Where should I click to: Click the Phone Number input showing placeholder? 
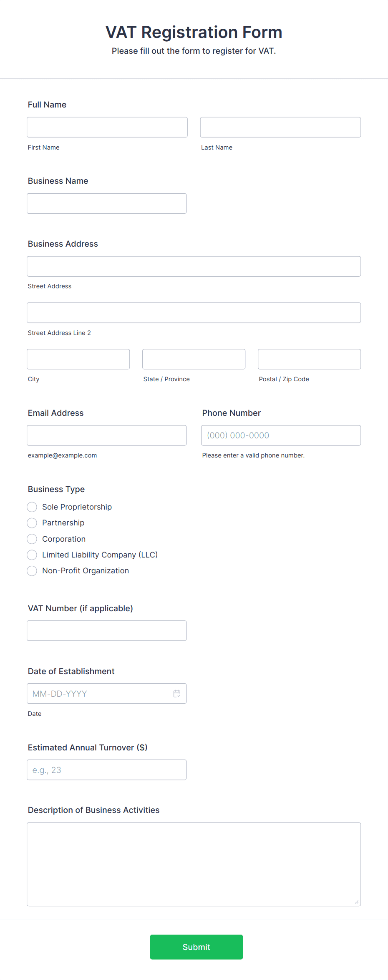pyautogui.click(x=280, y=435)
